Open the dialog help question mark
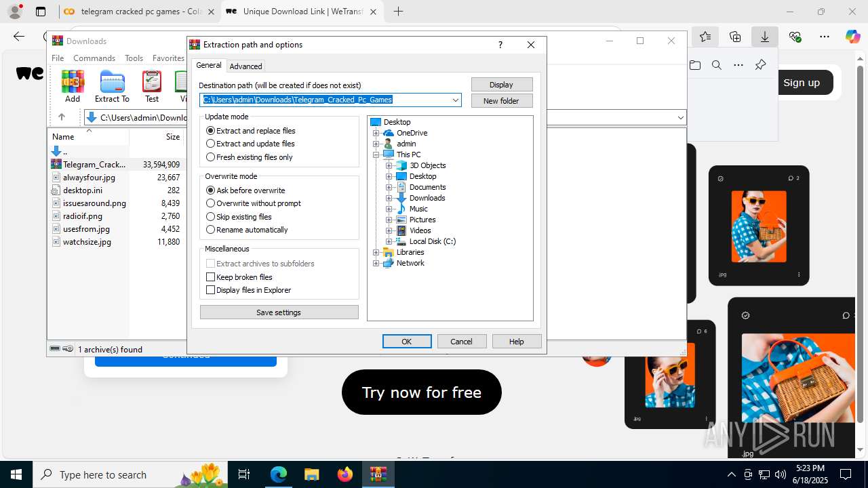Screen dimensions: 868x488 click(500, 45)
